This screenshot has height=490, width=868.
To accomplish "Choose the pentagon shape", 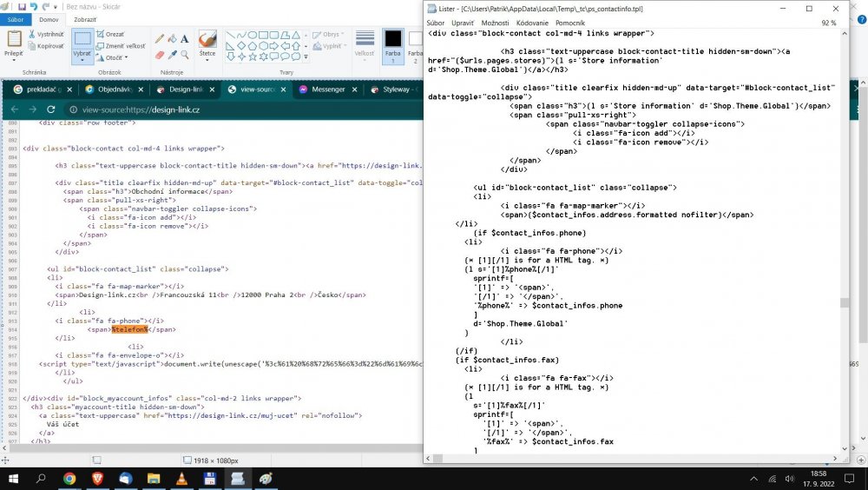I will (253, 45).
